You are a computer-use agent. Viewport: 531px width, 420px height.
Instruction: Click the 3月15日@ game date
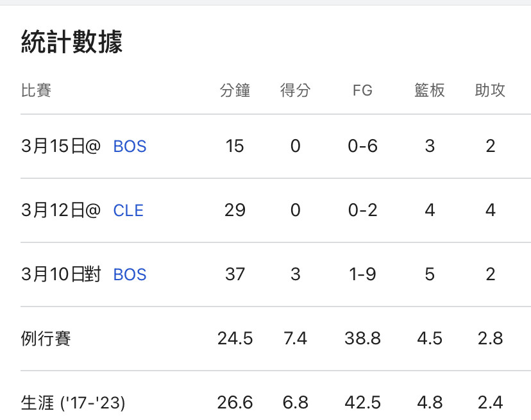(61, 146)
